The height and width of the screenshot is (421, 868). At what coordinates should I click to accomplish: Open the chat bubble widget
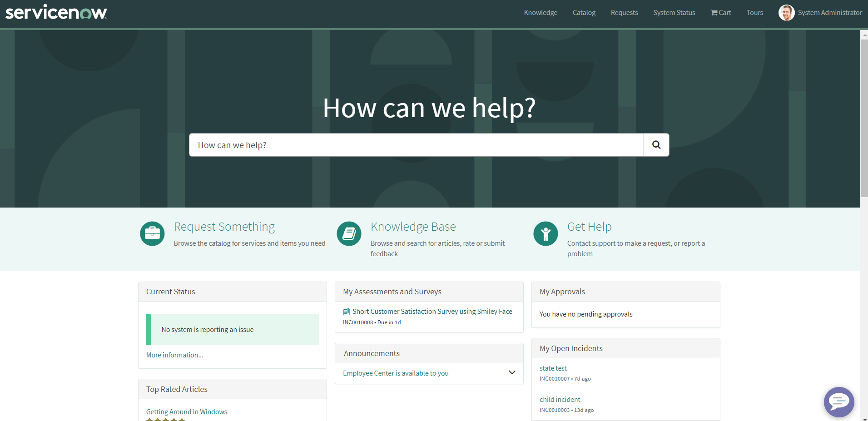point(838,401)
